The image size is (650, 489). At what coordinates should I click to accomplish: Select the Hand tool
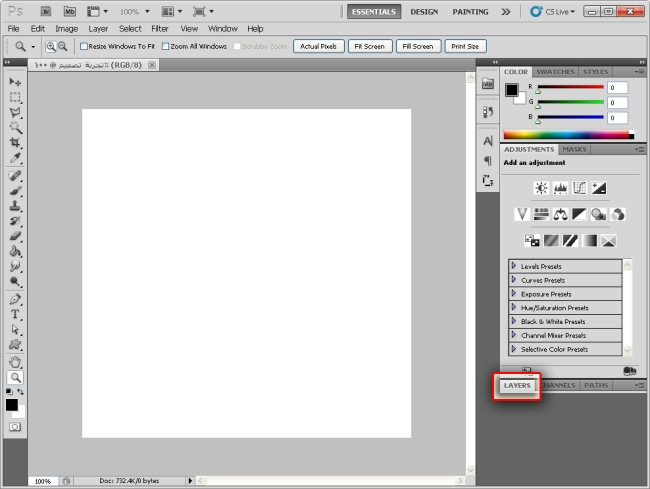(x=15, y=361)
